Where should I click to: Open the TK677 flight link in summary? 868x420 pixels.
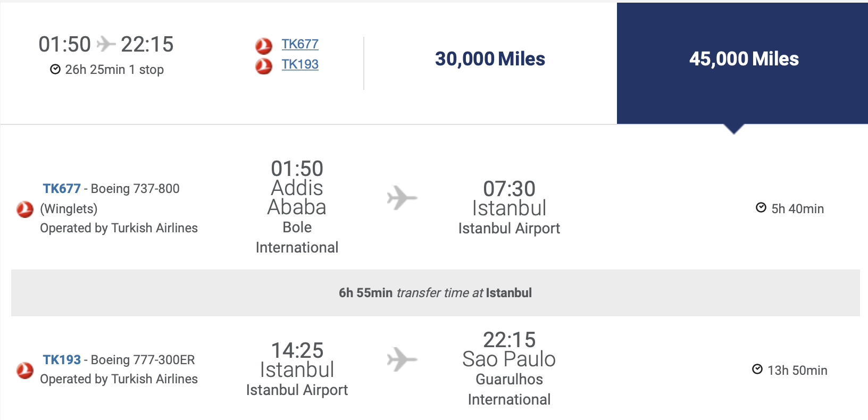click(x=300, y=44)
